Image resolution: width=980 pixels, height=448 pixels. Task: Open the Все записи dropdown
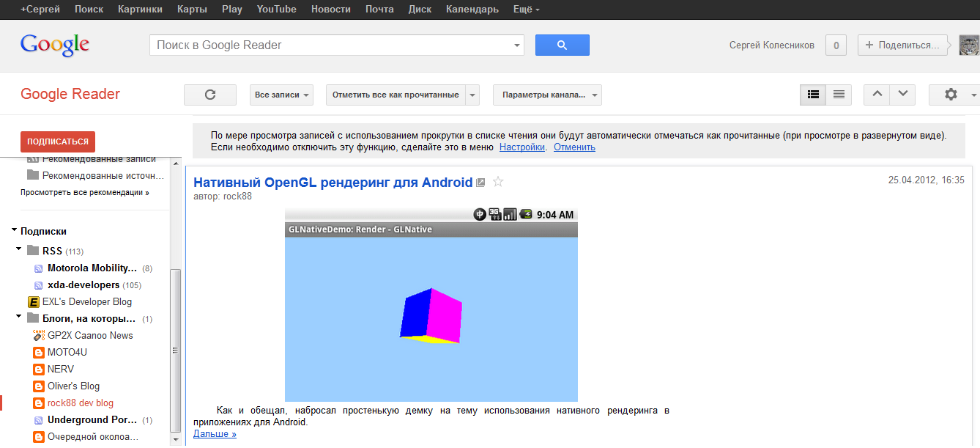pyautogui.click(x=282, y=95)
